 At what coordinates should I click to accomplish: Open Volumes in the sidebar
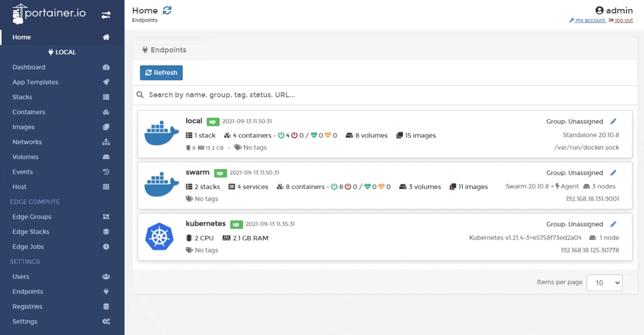click(x=25, y=157)
